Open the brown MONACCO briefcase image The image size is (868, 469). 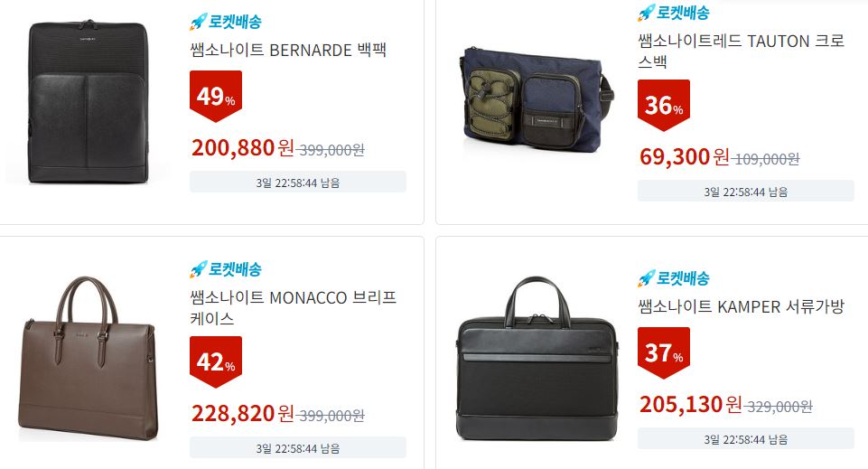(x=89, y=358)
